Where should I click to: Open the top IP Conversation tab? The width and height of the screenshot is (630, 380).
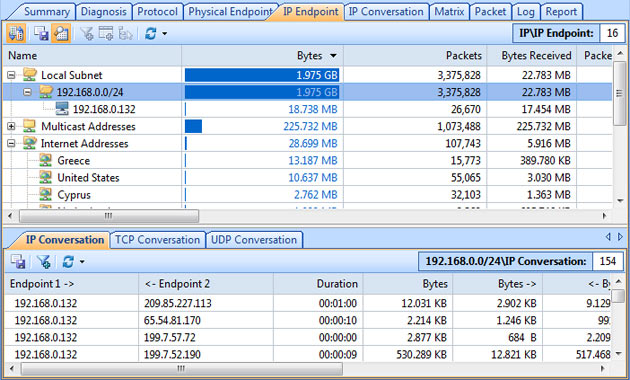[386, 12]
